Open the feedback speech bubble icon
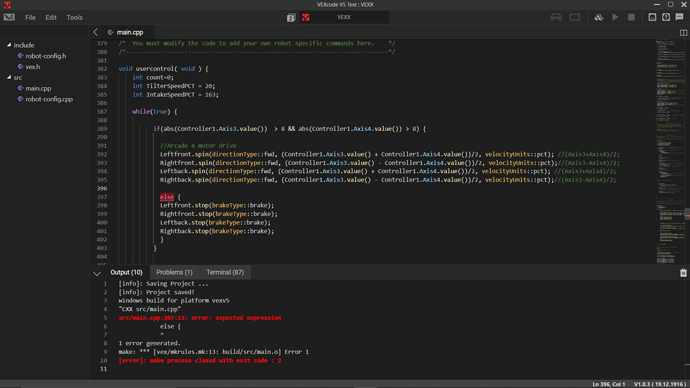This screenshot has height=388, width=690. click(x=679, y=17)
